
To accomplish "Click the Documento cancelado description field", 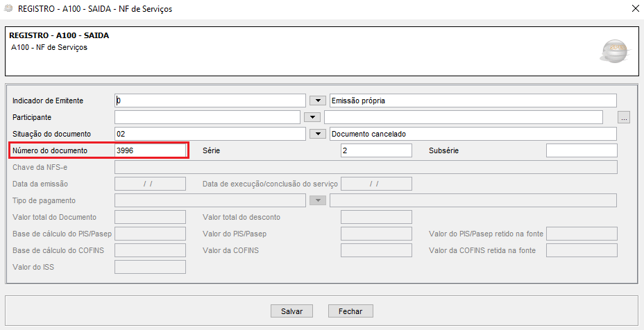I will click(x=473, y=134).
